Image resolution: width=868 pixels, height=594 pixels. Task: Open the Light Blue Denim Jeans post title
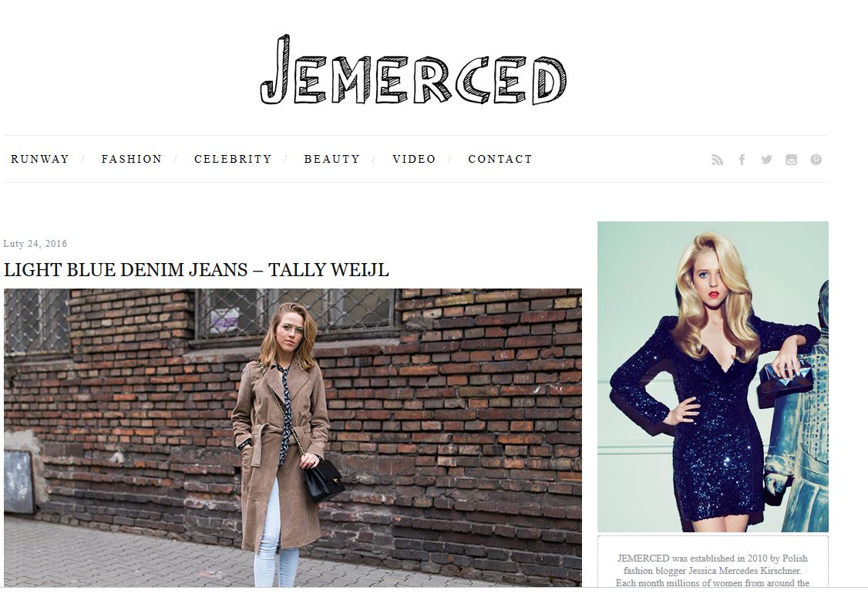point(196,270)
